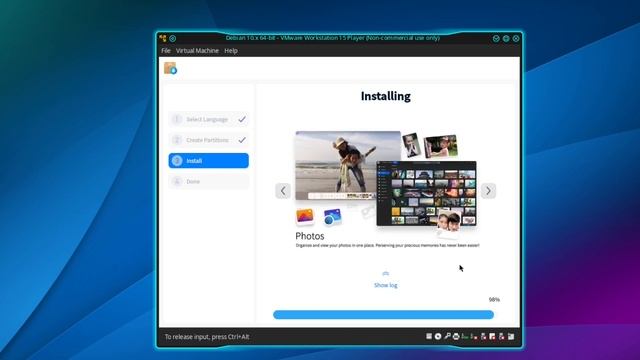The image size is (640, 360).
Task: Maximize the VMware Player window
Action: [x=506, y=38]
